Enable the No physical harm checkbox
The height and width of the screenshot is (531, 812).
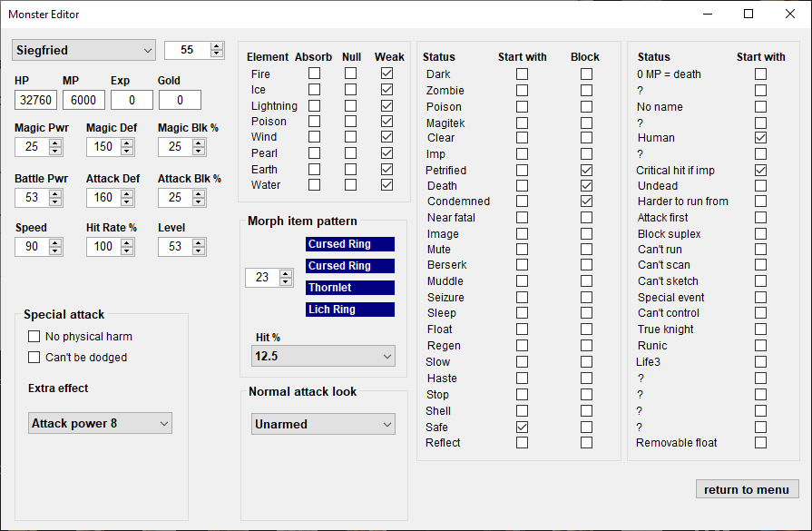click(34, 337)
